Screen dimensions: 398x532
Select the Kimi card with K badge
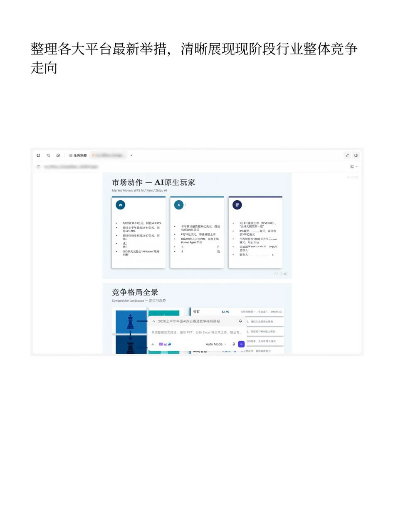197,232
